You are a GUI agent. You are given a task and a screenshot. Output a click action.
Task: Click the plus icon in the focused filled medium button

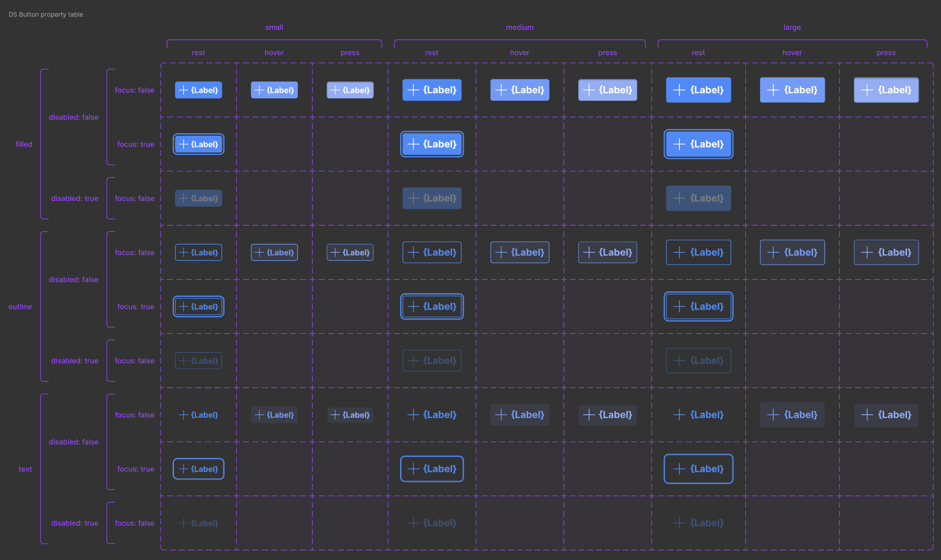[413, 144]
